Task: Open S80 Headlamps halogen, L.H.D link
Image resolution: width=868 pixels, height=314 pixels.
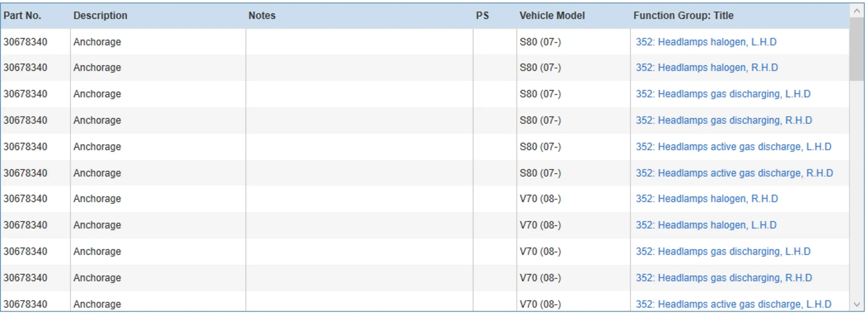Action: tap(706, 42)
